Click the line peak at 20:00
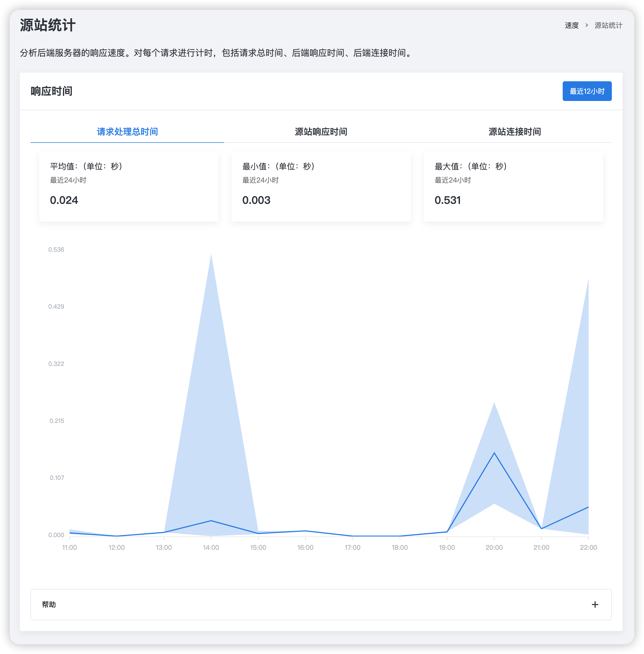644x654 pixels. [494, 453]
